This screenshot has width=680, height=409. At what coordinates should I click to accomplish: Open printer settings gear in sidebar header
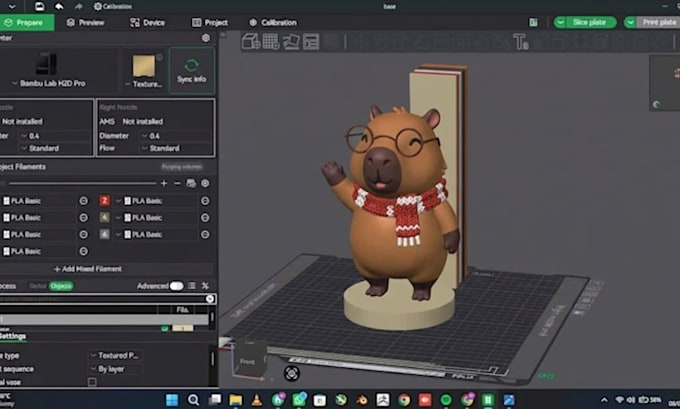coord(206,38)
